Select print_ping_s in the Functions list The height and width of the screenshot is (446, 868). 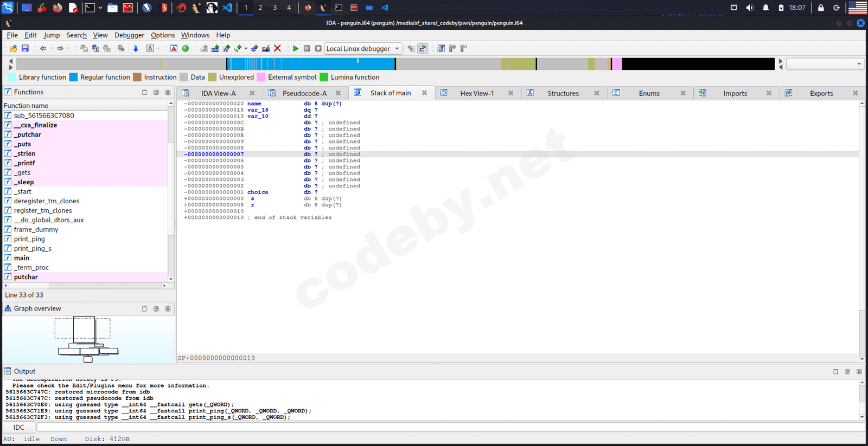point(33,249)
